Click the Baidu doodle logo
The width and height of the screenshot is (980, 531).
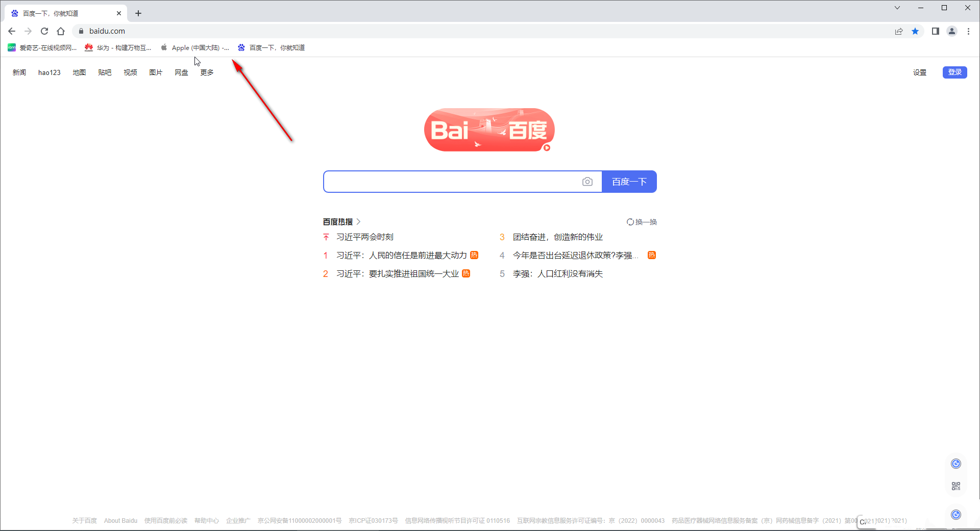[x=489, y=130]
